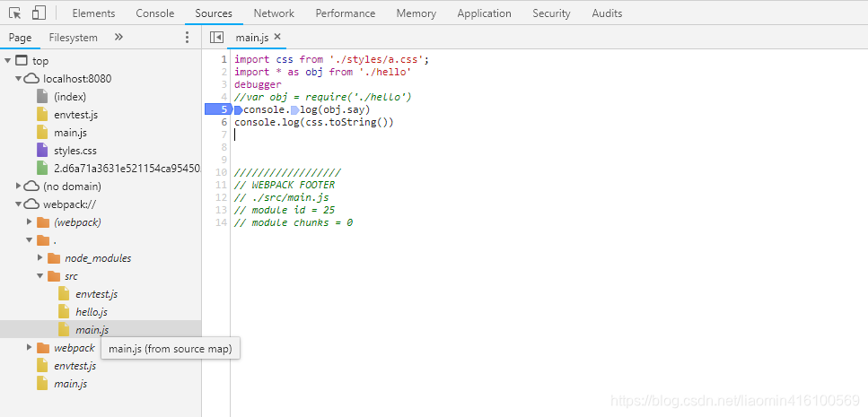Open the Memory tab
Image resolution: width=868 pixels, height=417 pixels.
416,13
